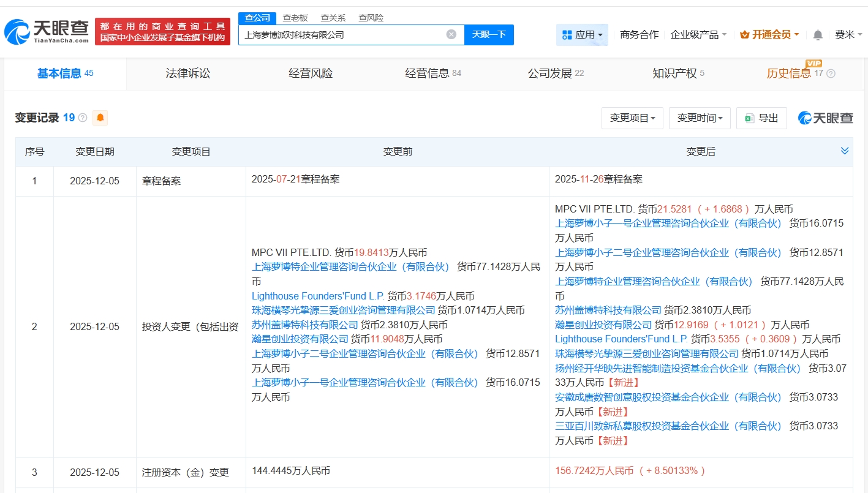Open the 变更时间 filter dropdown
Viewport: 868px width, 493px height.
click(700, 118)
